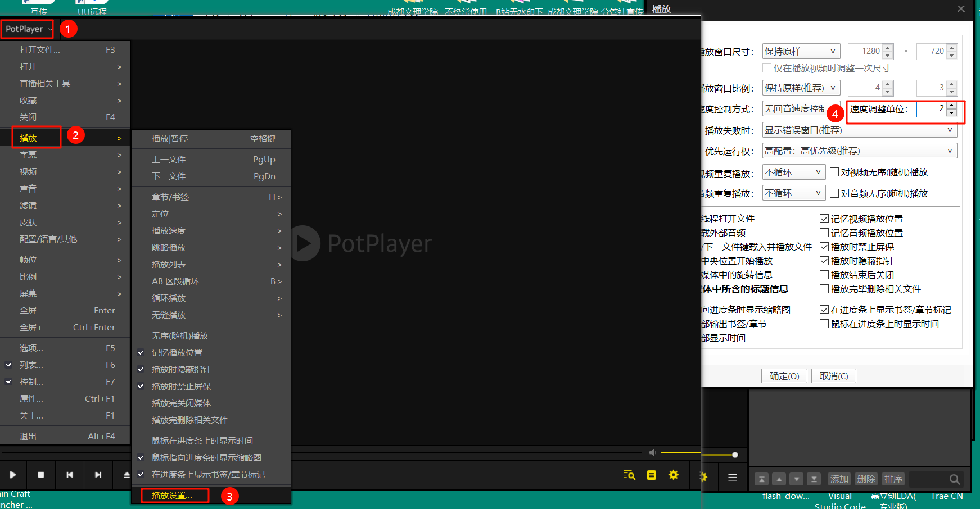Open the 保持原样 window size dropdown
980x509 pixels.
click(x=801, y=51)
